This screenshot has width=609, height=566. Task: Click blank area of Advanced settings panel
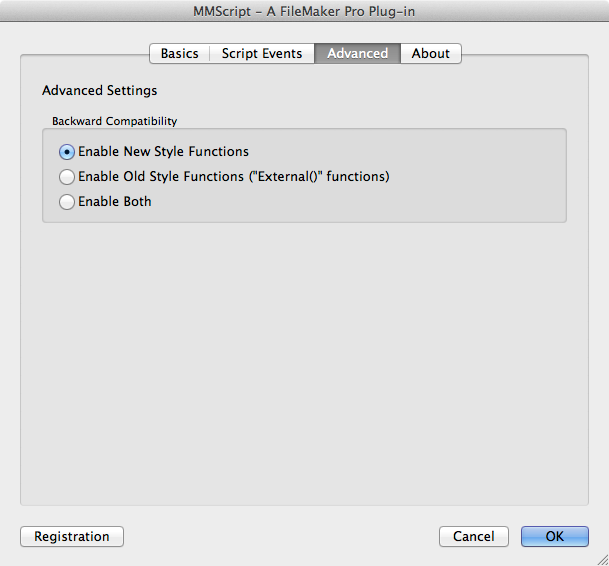point(304,361)
